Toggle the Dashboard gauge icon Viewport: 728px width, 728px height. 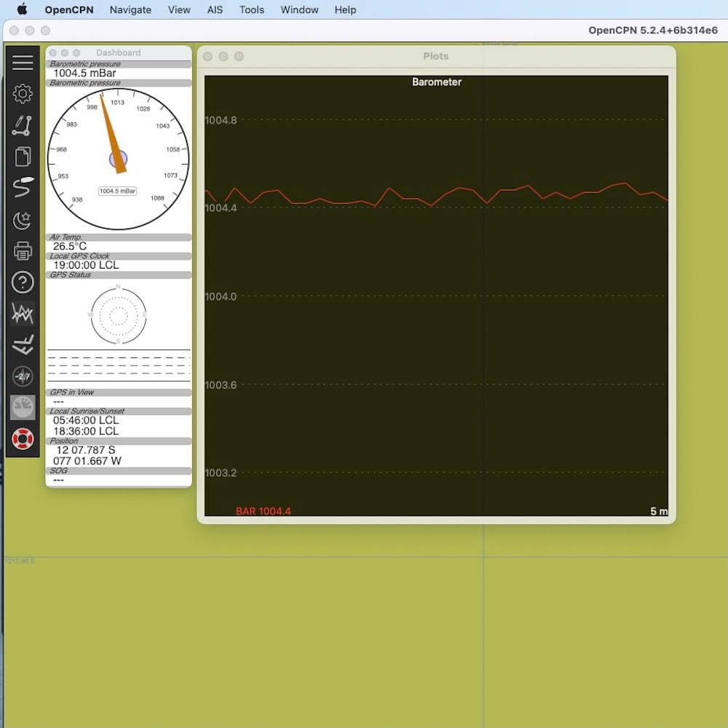(23, 408)
